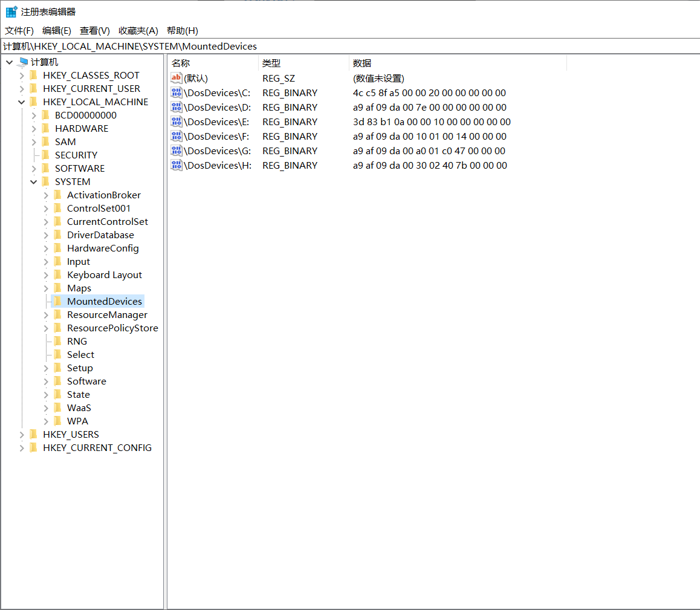Sort values by the 名称 column header
Screen dimensions: 700x610
(213, 63)
